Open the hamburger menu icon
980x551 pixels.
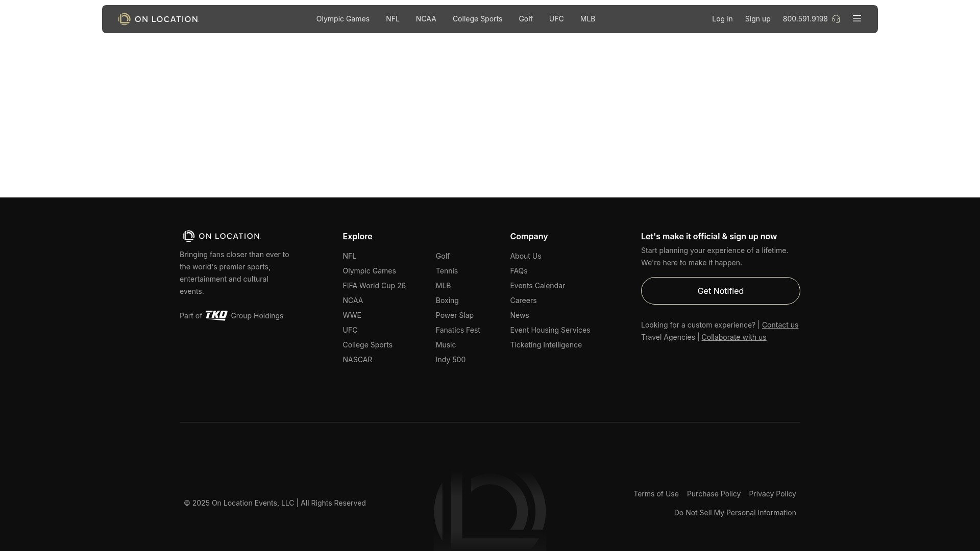click(857, 18)
